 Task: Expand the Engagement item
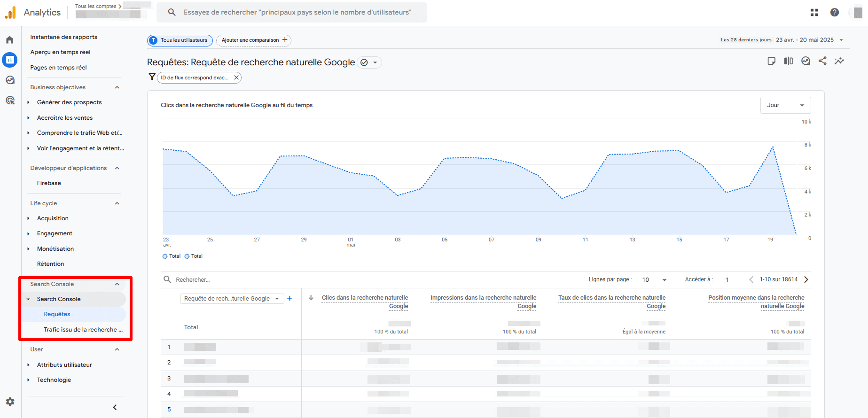(29, 233)
